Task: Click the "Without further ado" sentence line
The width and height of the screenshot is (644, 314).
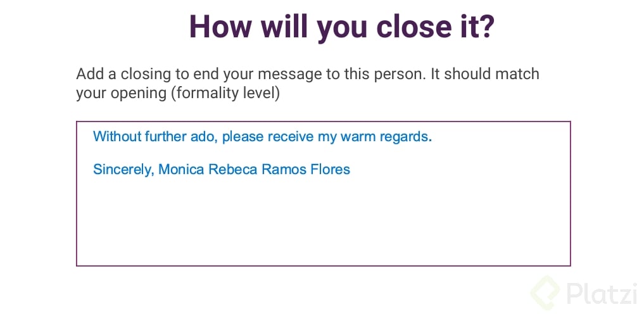Action: click(x=262, y=136)
